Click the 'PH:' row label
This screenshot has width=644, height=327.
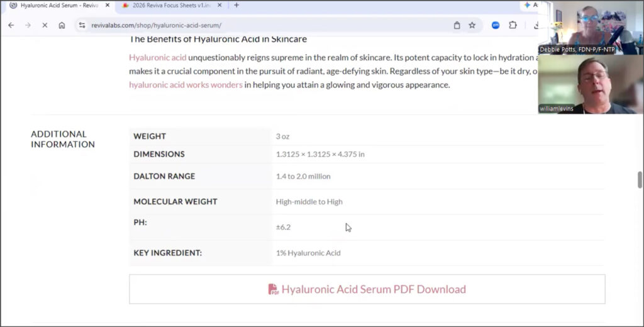140,222
